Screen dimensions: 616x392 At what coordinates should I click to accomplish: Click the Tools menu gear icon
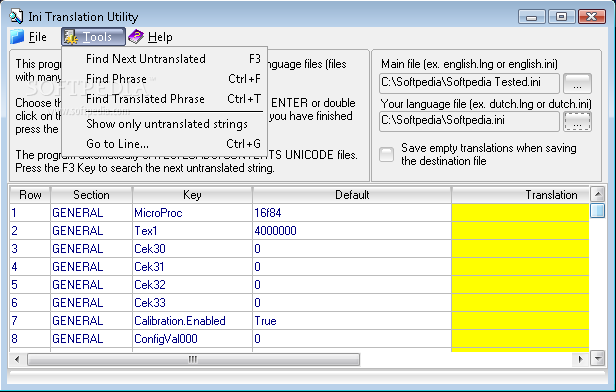71,37
